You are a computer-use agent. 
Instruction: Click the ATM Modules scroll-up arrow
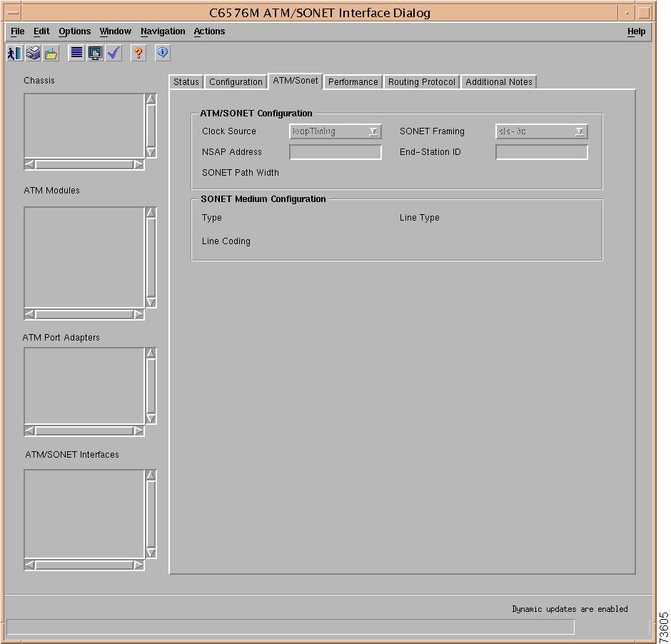click(151, 212)
